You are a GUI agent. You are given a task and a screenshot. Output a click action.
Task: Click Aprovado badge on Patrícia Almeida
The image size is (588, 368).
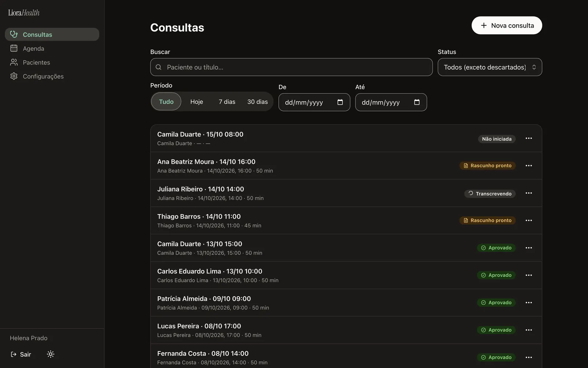496,302
